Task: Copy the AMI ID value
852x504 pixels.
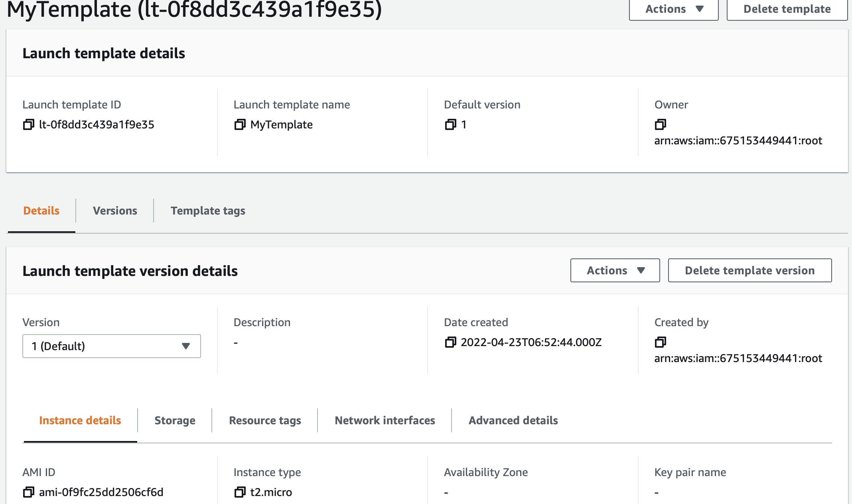Action: pos(28,492)
